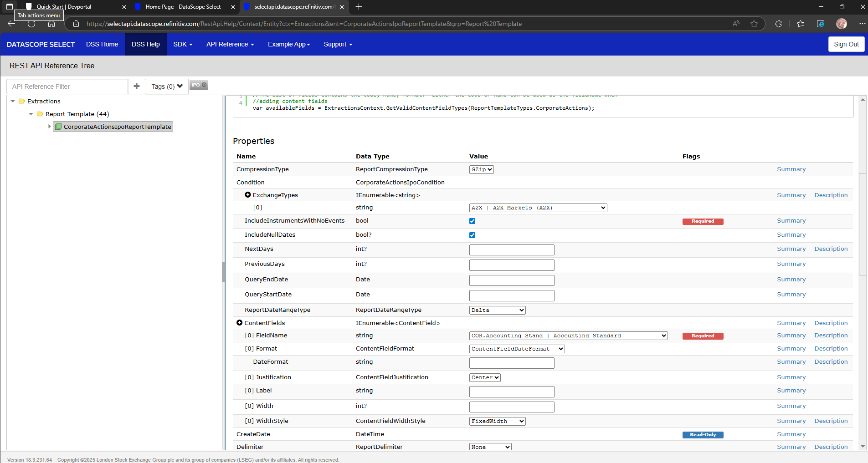
Task: Open the Delimiter None dropdown
Action: pyautogui.click(x=490, y=447)
